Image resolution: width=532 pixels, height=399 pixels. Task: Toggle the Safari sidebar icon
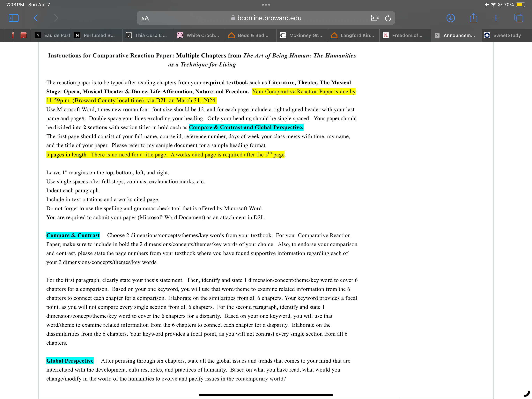[13, 18]
